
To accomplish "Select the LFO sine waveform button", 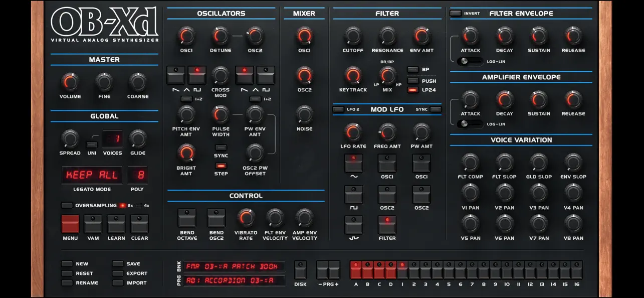I will tap(353, 164).
